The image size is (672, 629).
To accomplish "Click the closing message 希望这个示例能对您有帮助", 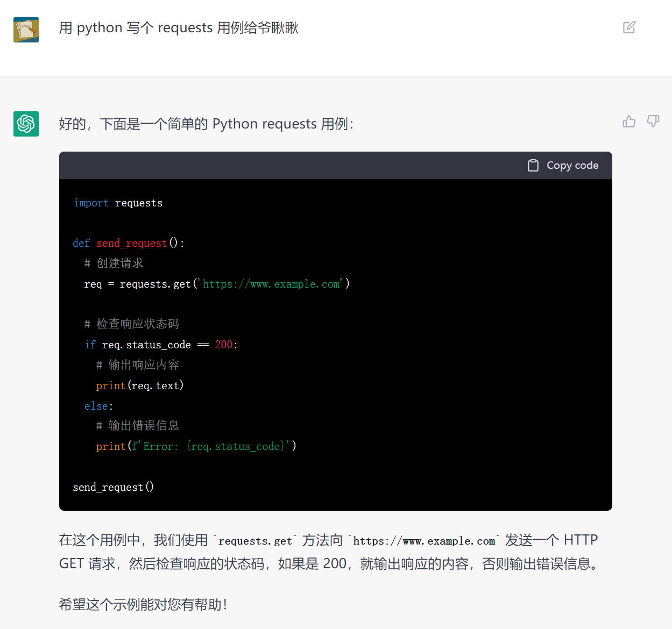I will pyautogui.click(x=143, y=604).
